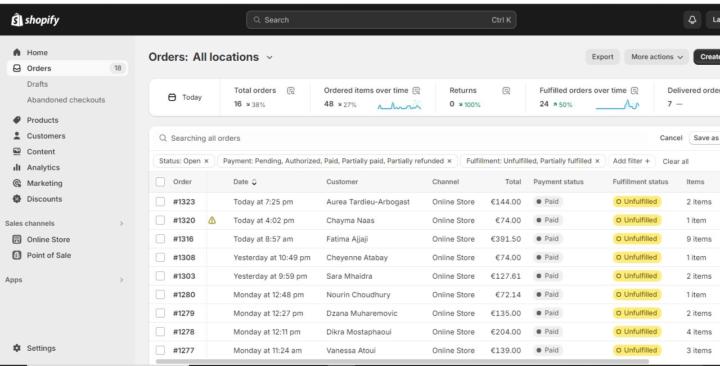Expand the Apps section

pyautogui.click(x=122, y=280)
